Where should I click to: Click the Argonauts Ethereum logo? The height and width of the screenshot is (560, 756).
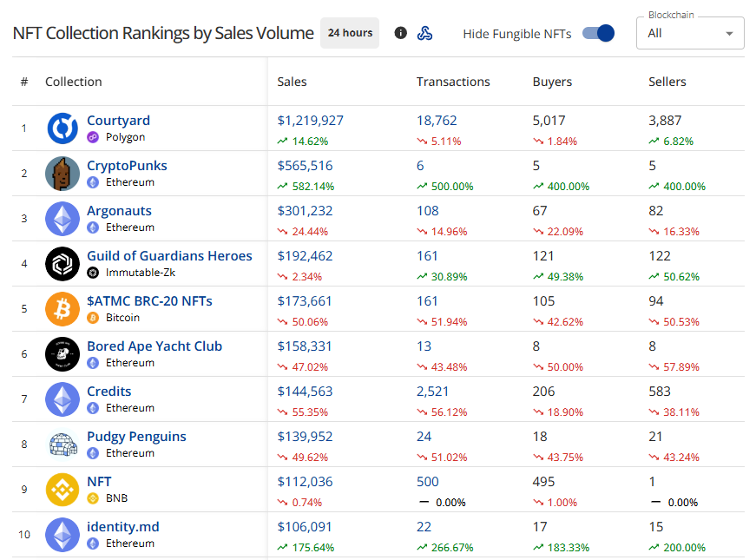62,219
